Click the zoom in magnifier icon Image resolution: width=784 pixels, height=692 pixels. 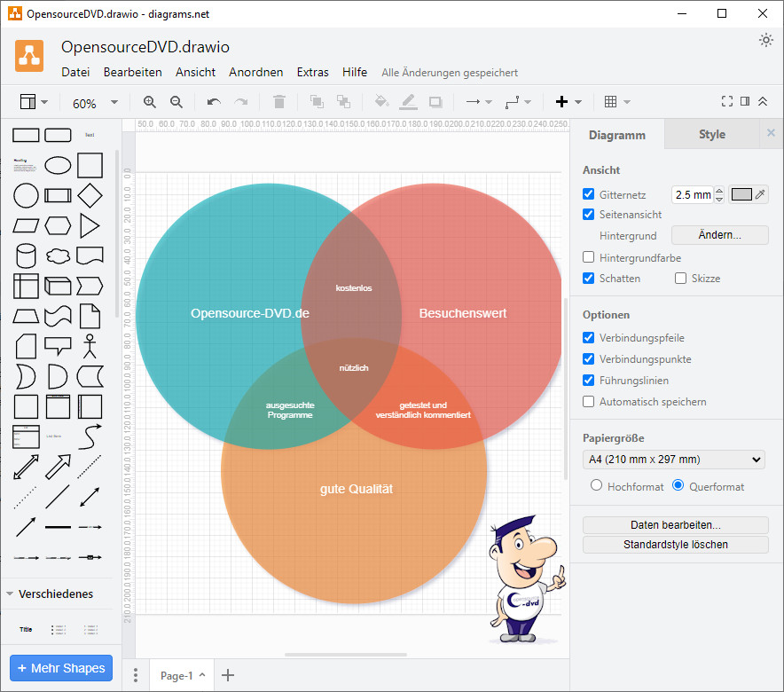coord(150,102)
